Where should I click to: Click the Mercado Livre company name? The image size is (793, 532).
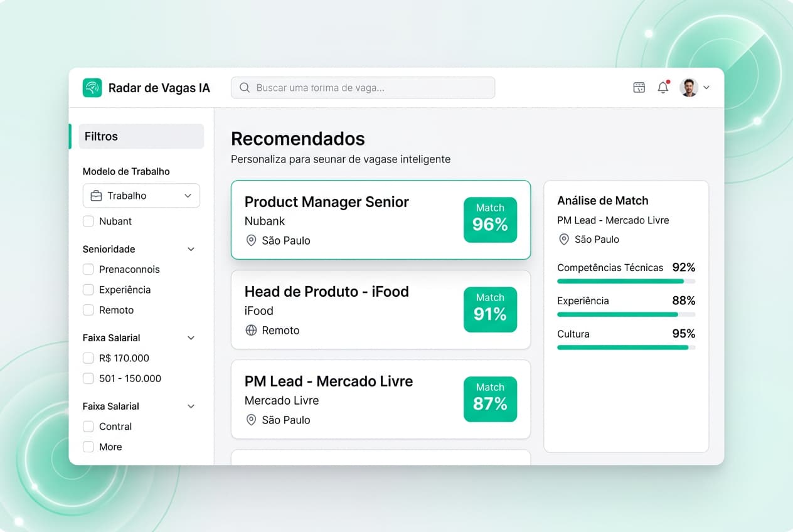[x=282, y=400]
